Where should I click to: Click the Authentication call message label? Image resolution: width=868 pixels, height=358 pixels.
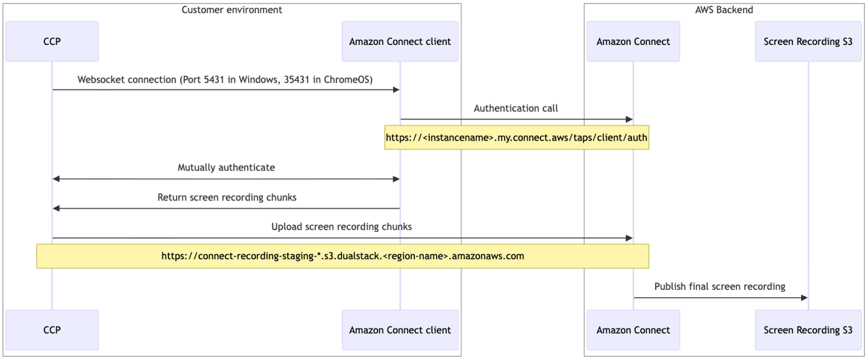516,108
